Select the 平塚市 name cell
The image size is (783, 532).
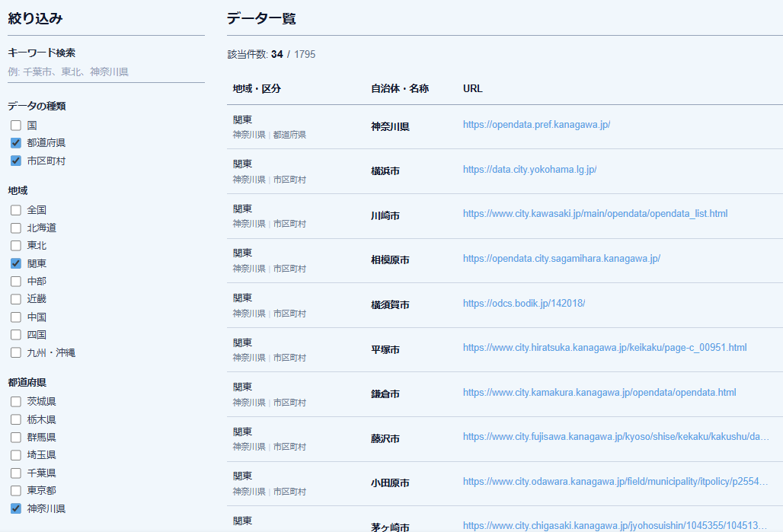(385, 350)
